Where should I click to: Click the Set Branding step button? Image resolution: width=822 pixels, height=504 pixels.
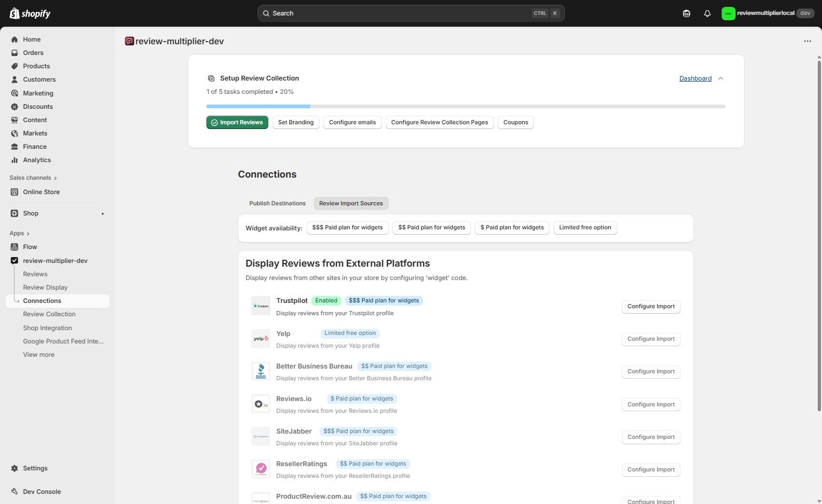296,123
